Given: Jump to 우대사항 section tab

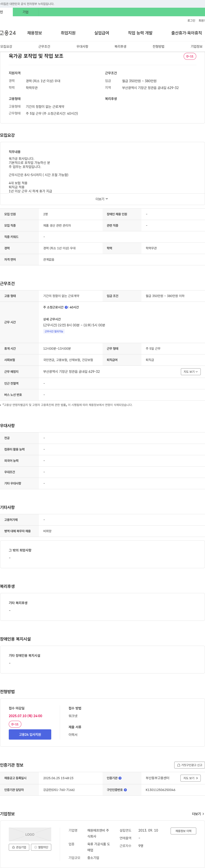Looking at the screenshot, I should pyautogui.click(x=82, y=46).
